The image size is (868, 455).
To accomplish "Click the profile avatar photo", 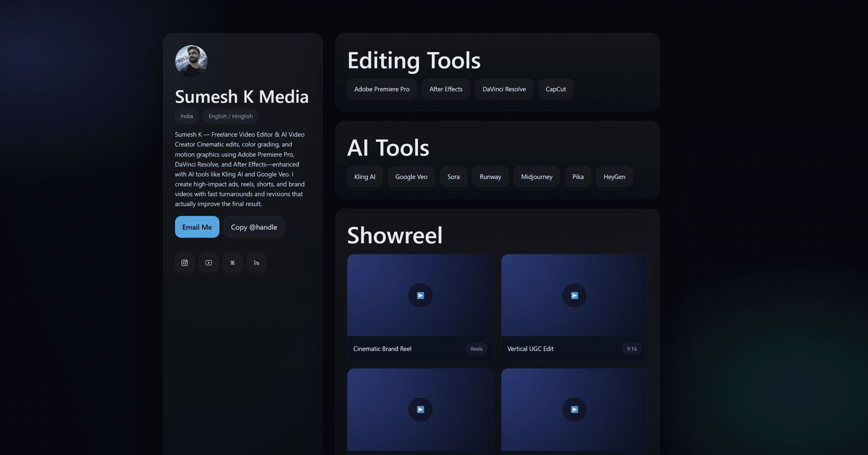I will pos(191,61).
